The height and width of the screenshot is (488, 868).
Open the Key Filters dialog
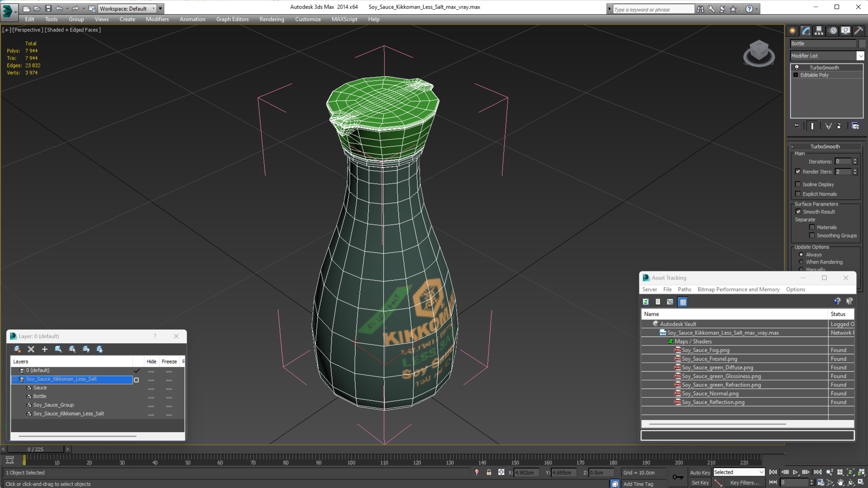(x=745, y=483)
